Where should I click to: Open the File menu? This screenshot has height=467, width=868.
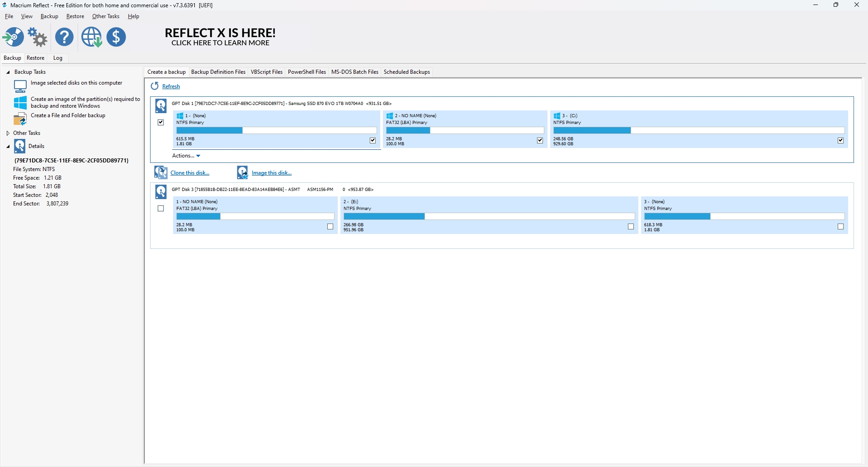(x=9, y=16)
